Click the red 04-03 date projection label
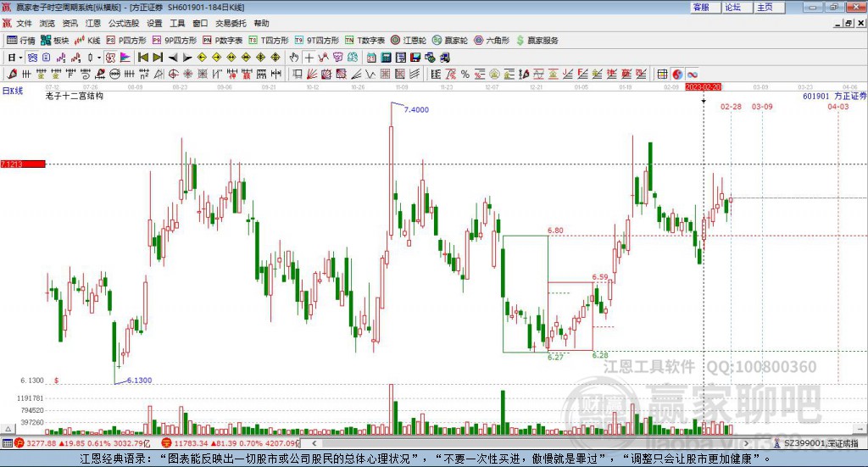The image size is (868, 467). click(x=838, y=106)
